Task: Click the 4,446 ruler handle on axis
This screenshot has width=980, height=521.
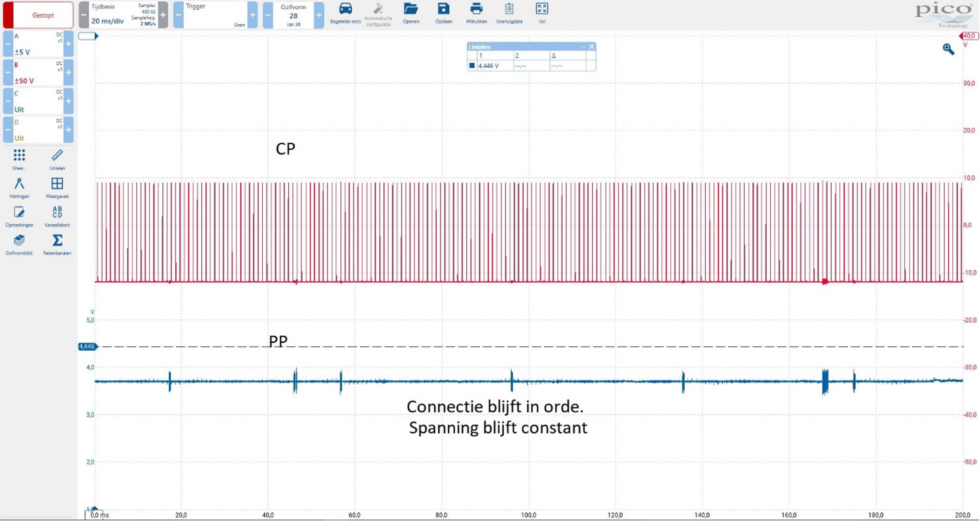Action: (87, 347)
